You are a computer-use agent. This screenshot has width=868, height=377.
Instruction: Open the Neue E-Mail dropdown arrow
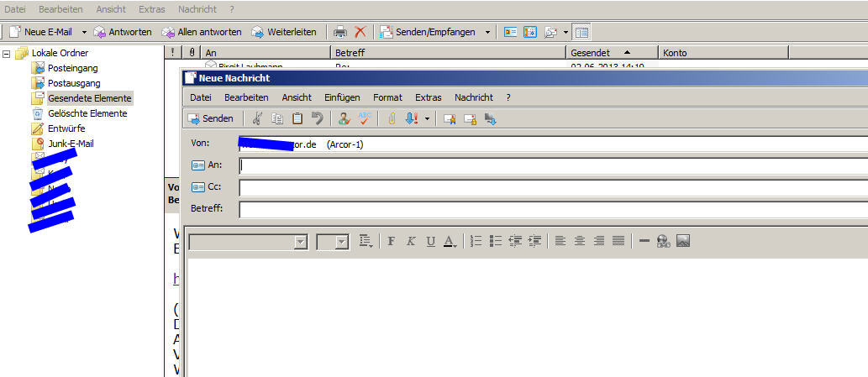pos(84,32)
